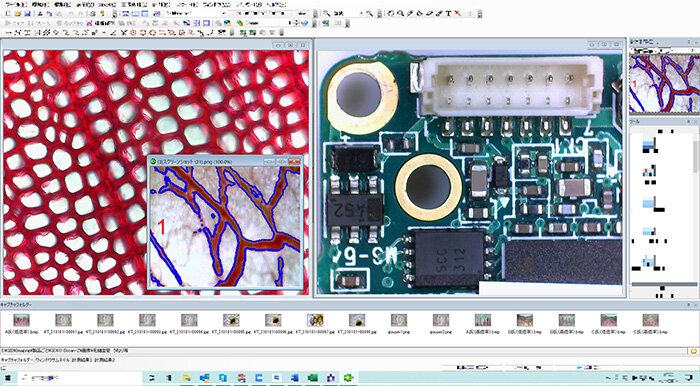Image resolution: width=700 pixels, height=386 pixels.
Task: Select the eraser tool icon
Action: click(429, 13)
